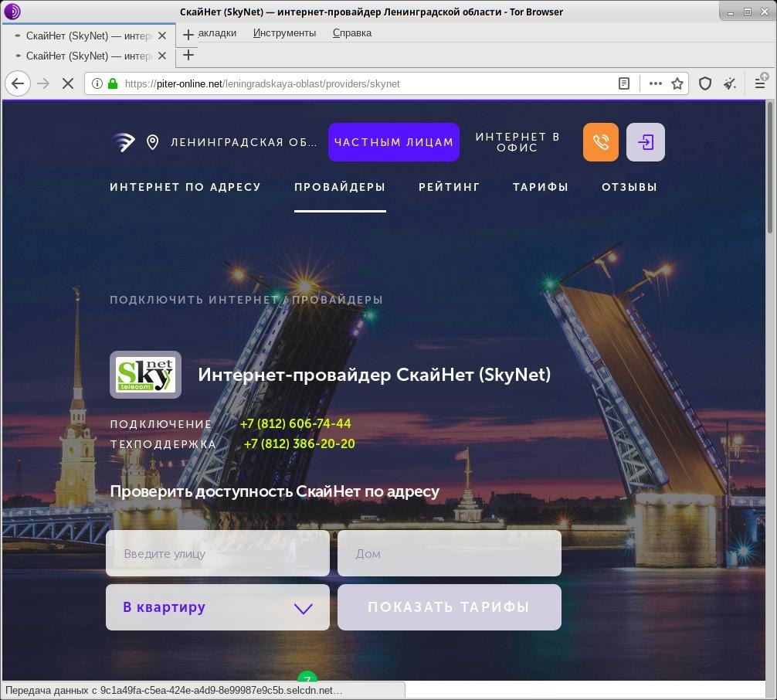Click the green circle badge at page bottom
This screenshot has height=700, width=777.
click(x=307, y=676)
